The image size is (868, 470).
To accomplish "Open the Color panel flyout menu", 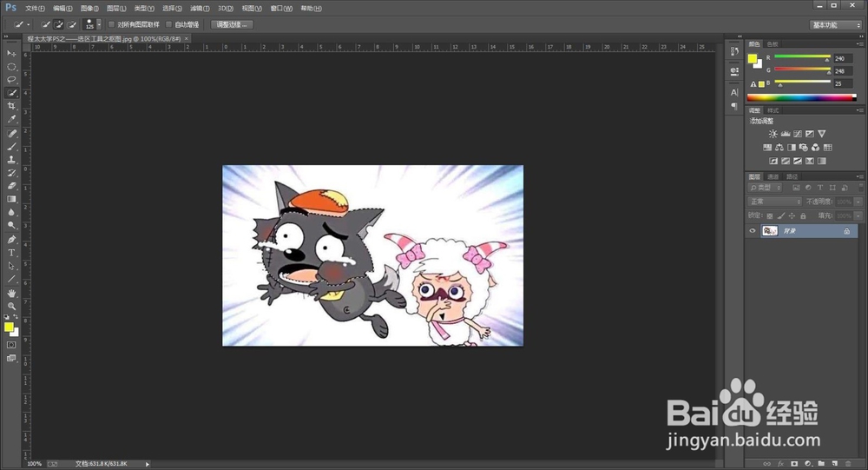I will pos(859,43).
